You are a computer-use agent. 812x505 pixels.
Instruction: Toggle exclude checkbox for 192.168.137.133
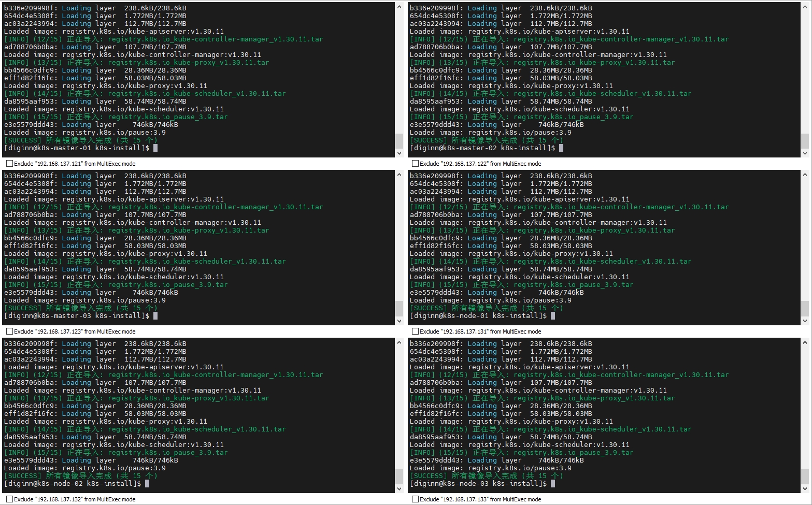click(415, 499)
